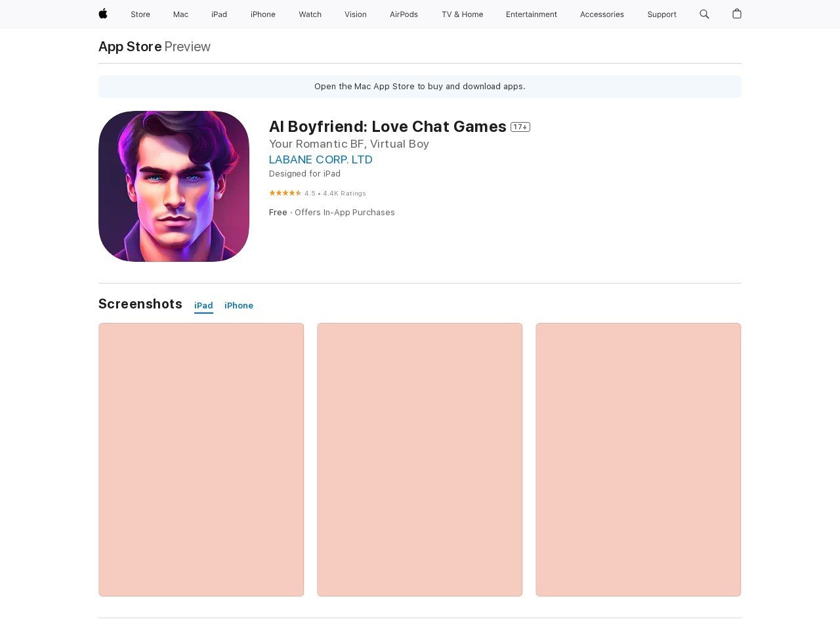Click 'Offers In-App Purchases' text
This screenshot has height=630, width=840.
pyautogui.click(x=345, y=213)
